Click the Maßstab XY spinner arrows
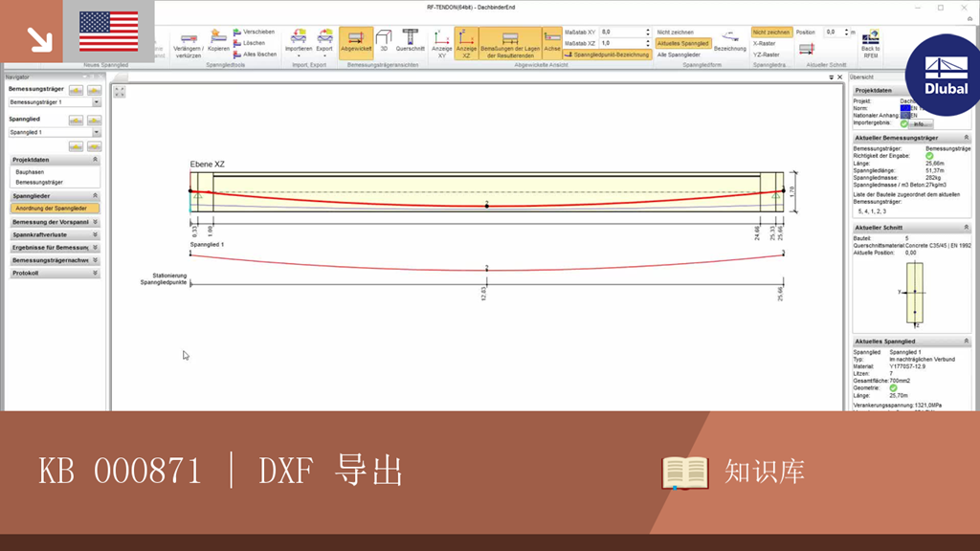This screenshot has width=980, height=551. point(648,32)
